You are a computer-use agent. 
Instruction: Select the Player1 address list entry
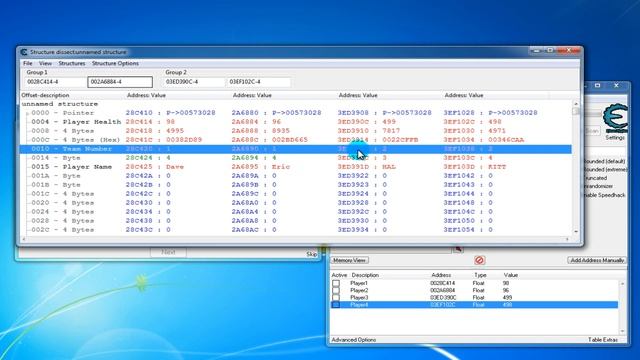pos(474,283)
